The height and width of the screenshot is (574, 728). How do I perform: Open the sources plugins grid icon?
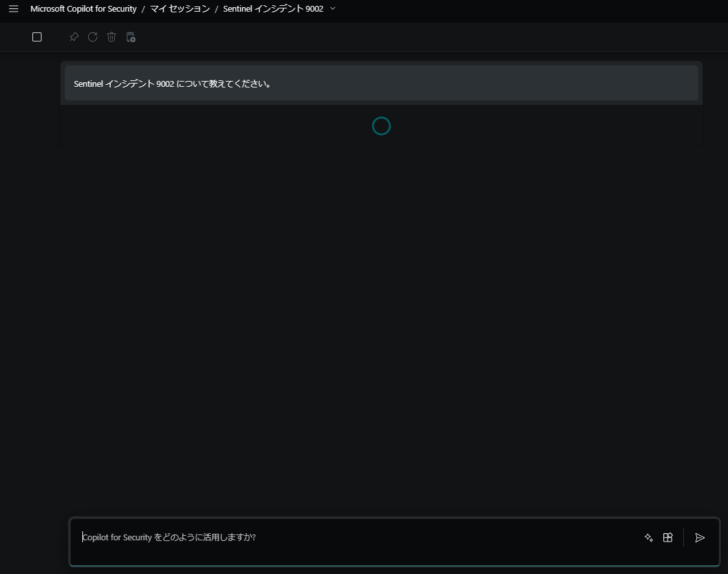point(668,537)
